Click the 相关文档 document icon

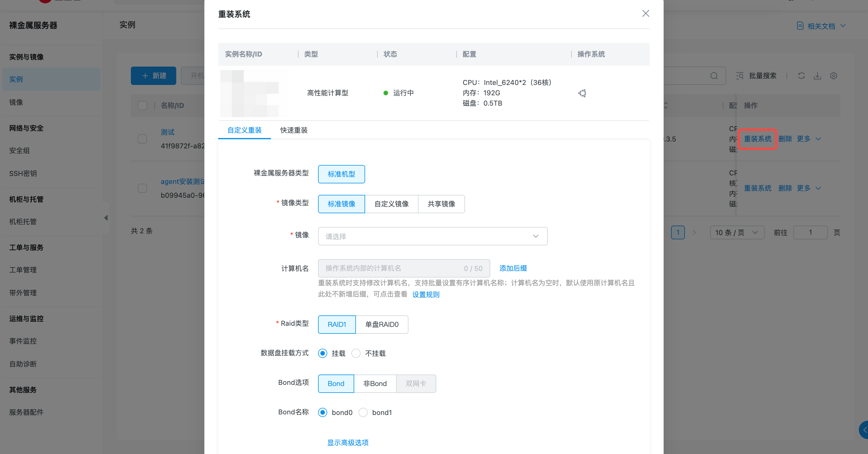pyautogui.click(x=800, y=26)
